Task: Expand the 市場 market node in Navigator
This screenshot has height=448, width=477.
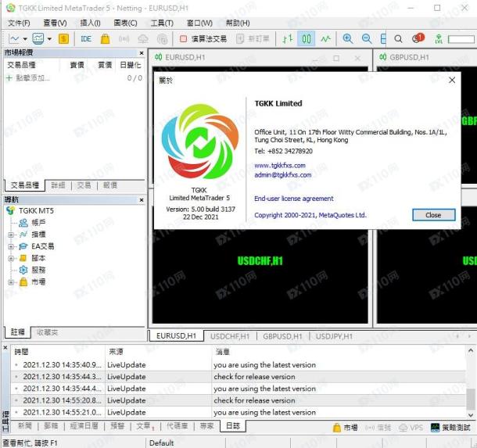Action: coord(11,282)
